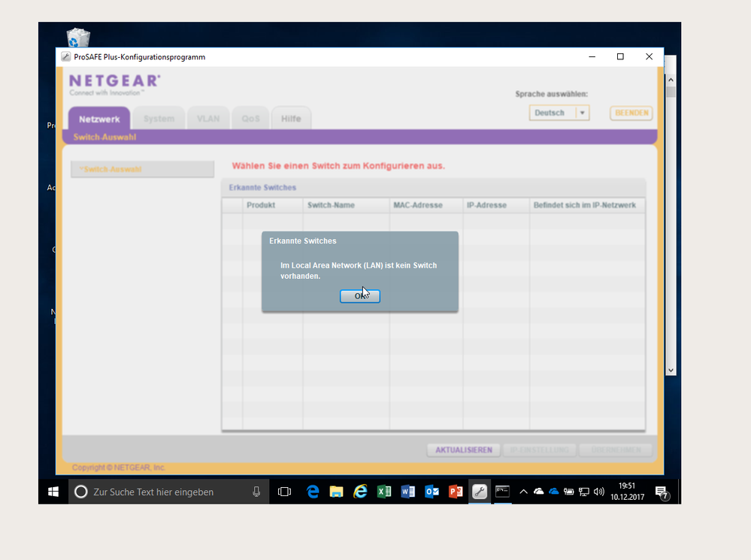Focus the taskbar search text box
The image size is (751, 560).
[168, 492]
